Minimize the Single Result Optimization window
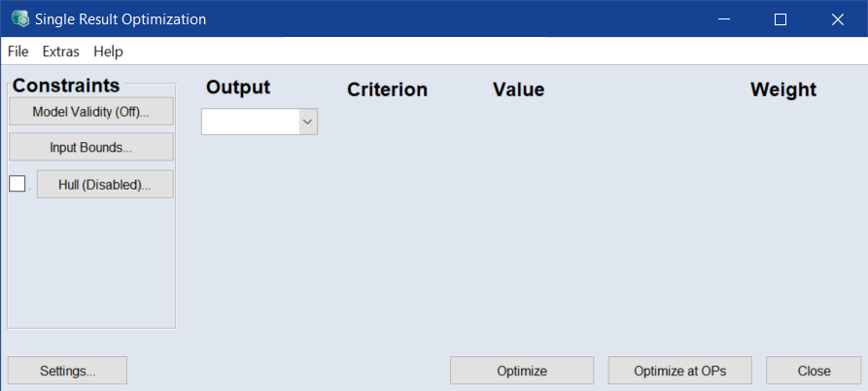Viewport: 868px width, 391px height. pyautogui.click(x=723, y=19)
